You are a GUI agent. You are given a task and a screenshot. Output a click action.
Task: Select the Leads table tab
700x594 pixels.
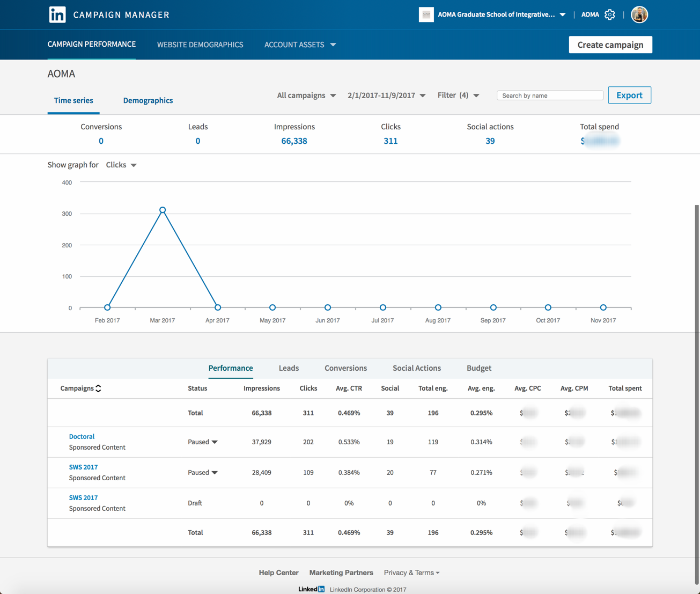pyautogui.click(x=289, y=368)
